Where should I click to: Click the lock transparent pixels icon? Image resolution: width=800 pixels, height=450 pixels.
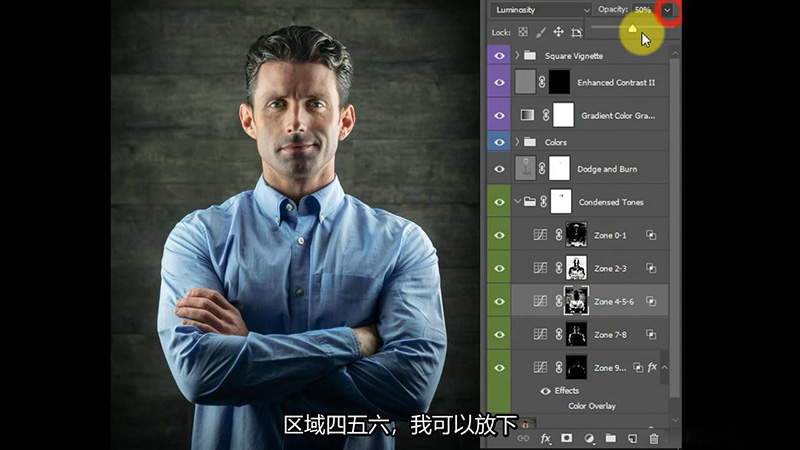523,32
